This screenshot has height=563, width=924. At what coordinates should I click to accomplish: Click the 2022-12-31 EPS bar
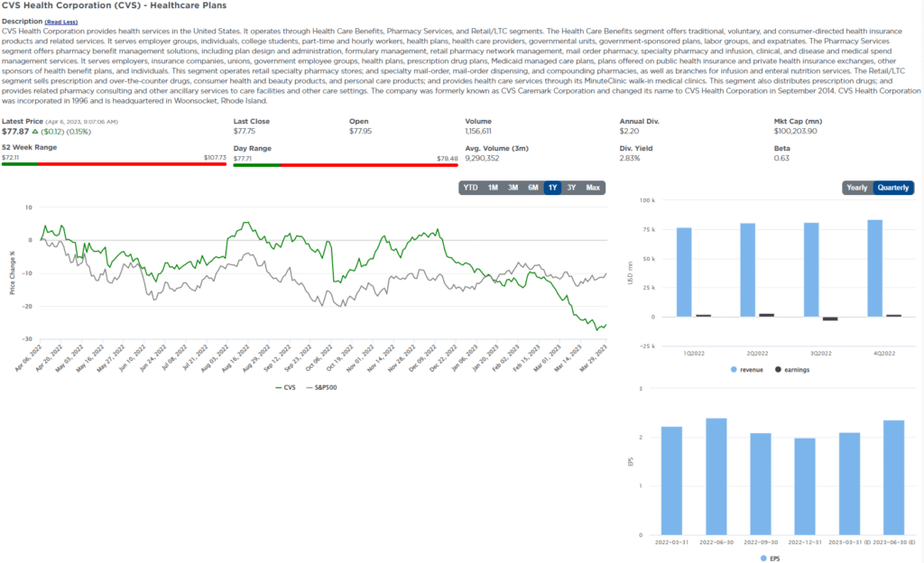coord(805,486)
